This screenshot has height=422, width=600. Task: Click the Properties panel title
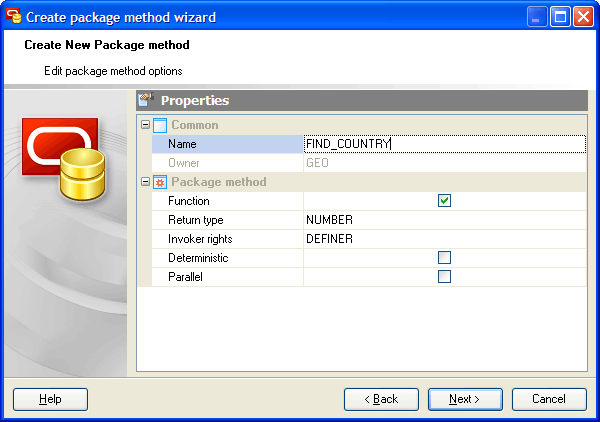tap(195, 100)
